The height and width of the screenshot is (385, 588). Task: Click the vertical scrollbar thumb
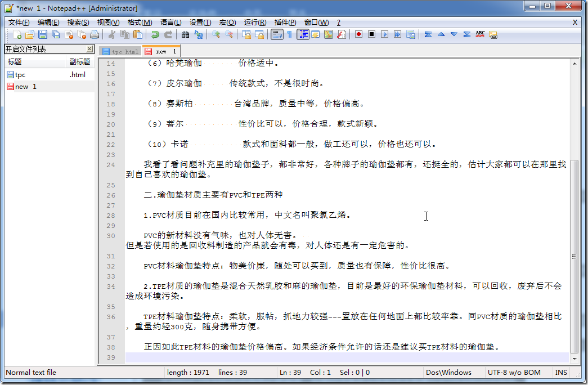click(x=574, y=257)
